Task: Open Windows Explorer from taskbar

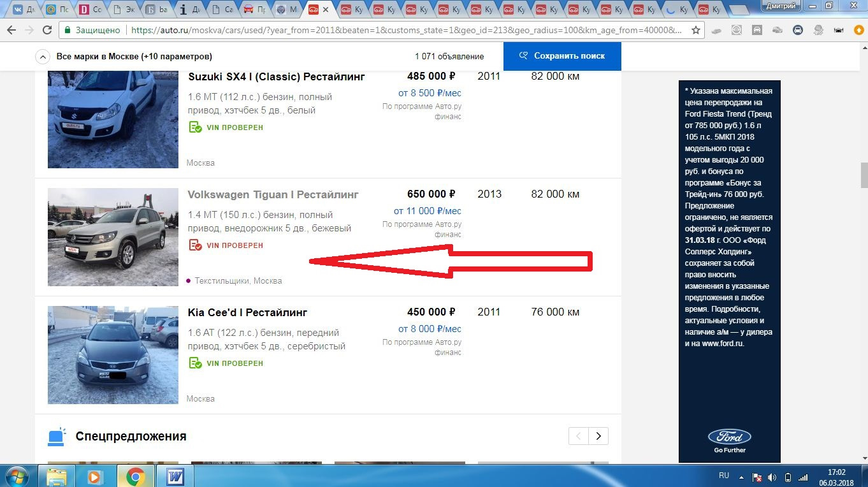Action: [x=57, y=476]
